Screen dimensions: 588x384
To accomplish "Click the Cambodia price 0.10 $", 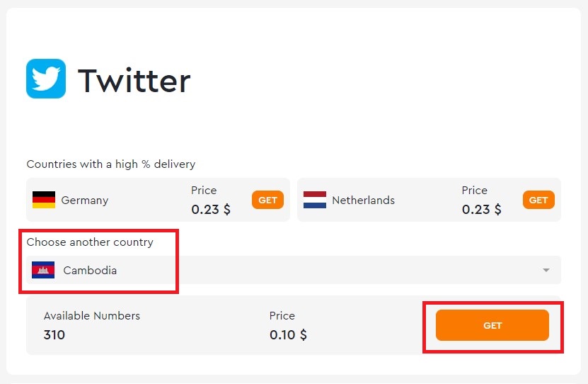I will point(288,334).
